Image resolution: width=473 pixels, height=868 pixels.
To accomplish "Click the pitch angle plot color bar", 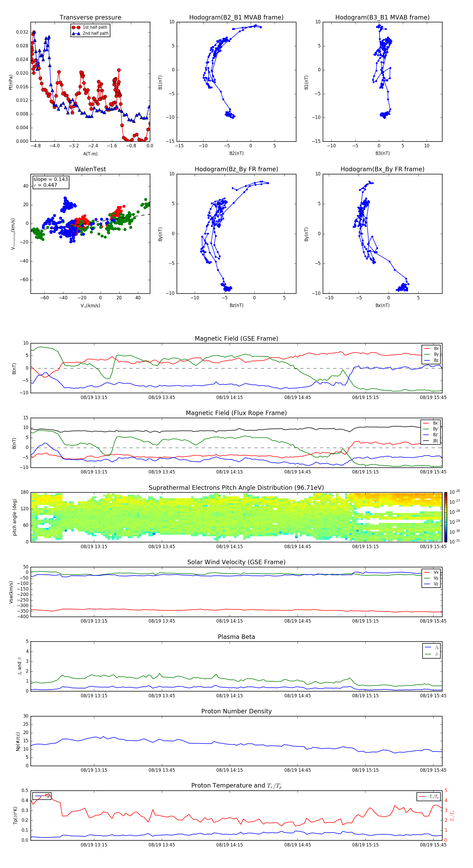I will tap(446, 517).
